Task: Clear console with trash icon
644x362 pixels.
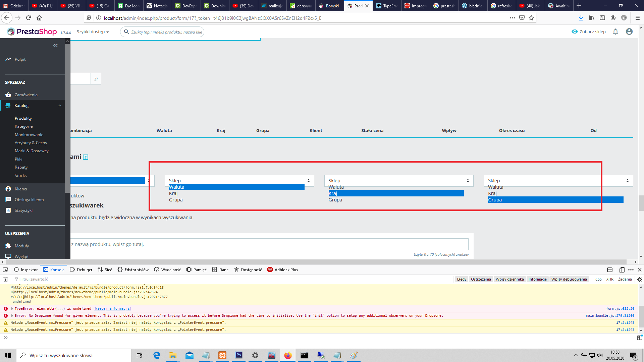Action: coord(5,279)
